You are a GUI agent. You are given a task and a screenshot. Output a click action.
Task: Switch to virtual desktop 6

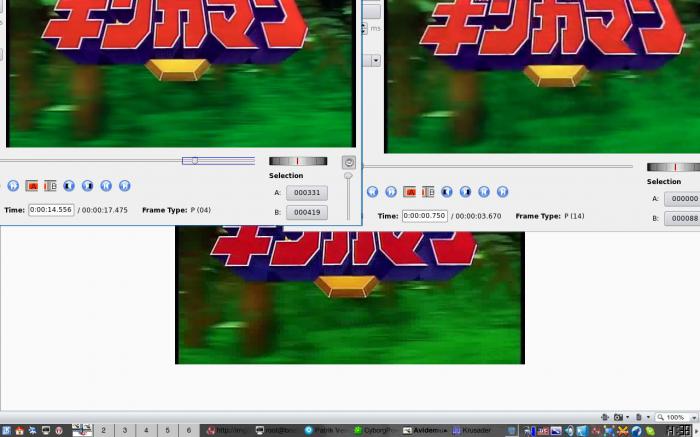pos(189,430)
